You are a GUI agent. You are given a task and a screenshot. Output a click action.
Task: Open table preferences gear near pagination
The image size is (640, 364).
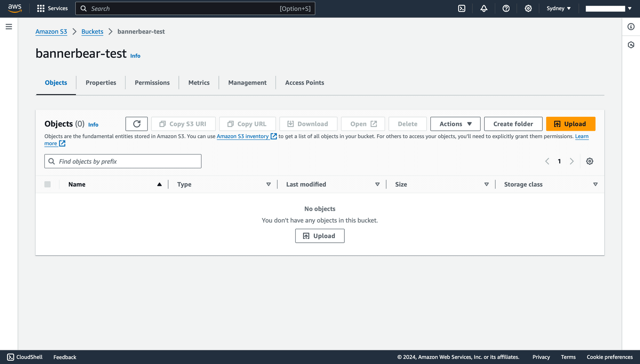(590, 161)
